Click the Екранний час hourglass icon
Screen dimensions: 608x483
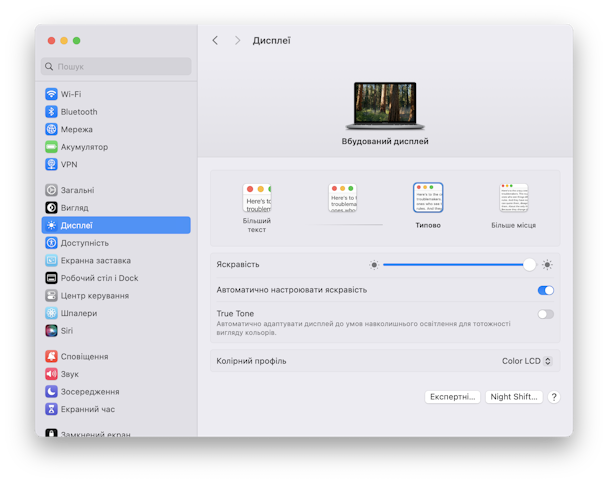[51, 409]
